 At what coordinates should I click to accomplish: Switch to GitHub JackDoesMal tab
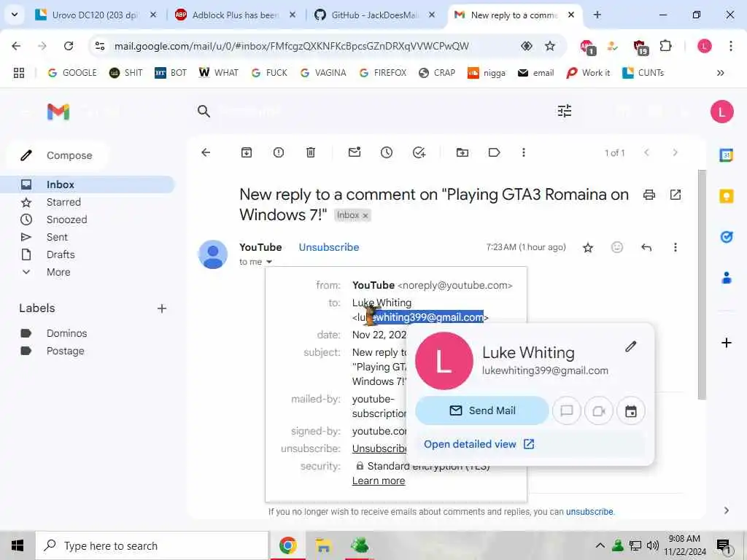(x=374, y=15)
